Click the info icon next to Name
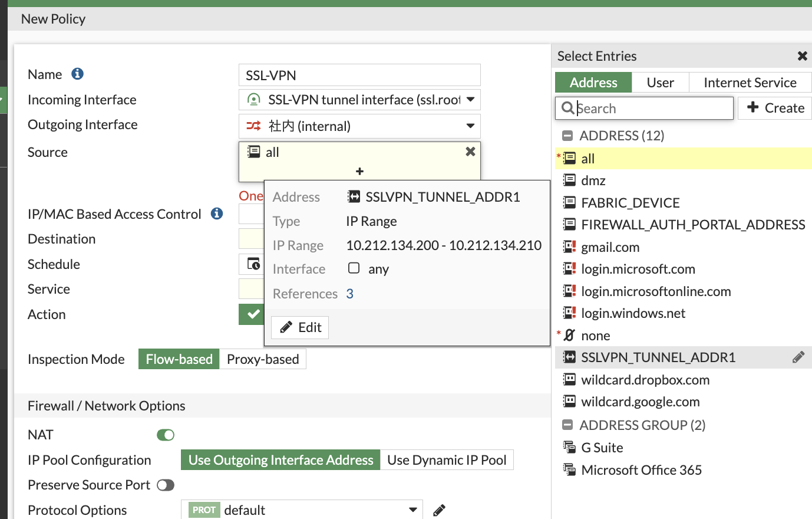812x519 pixels. [x=77, y=74]
